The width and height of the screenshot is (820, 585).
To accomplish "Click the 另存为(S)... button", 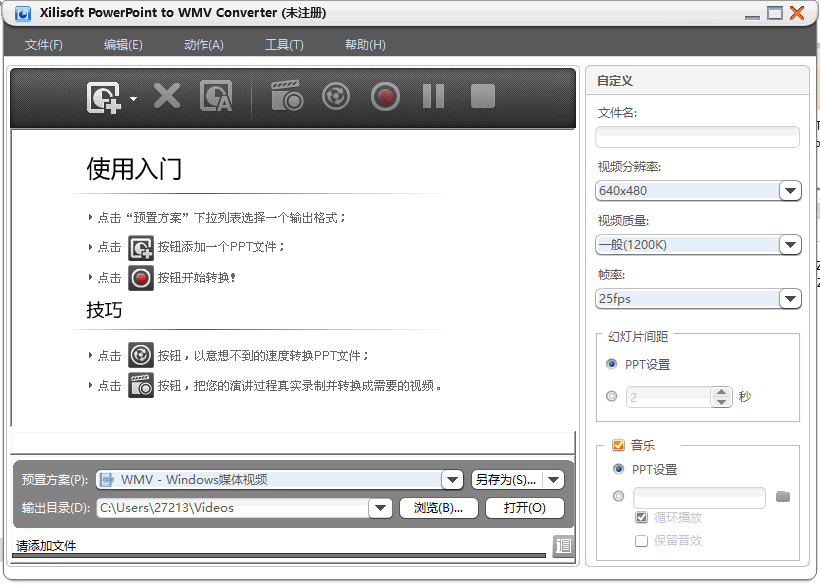I will 506,479.
